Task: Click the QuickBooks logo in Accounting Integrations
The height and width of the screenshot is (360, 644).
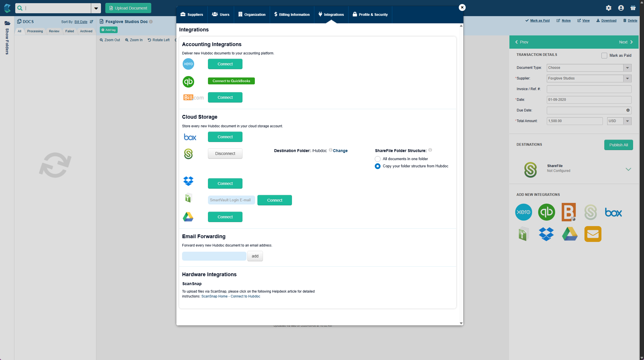Action: click(x=188, y=82)
